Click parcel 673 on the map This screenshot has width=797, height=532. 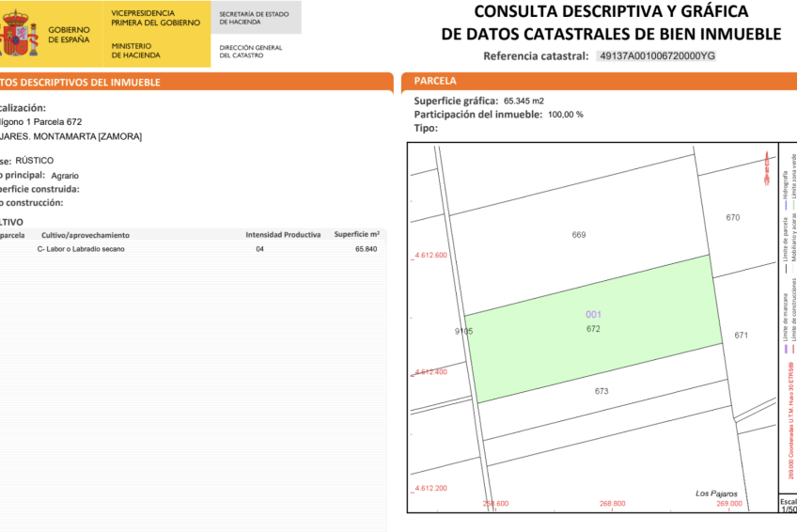[x=602, y=391]
